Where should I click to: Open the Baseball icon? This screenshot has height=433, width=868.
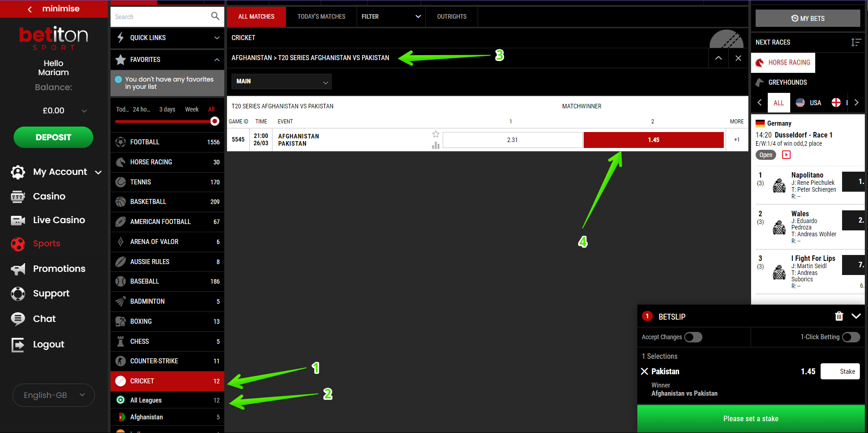[x=121, y=281]
